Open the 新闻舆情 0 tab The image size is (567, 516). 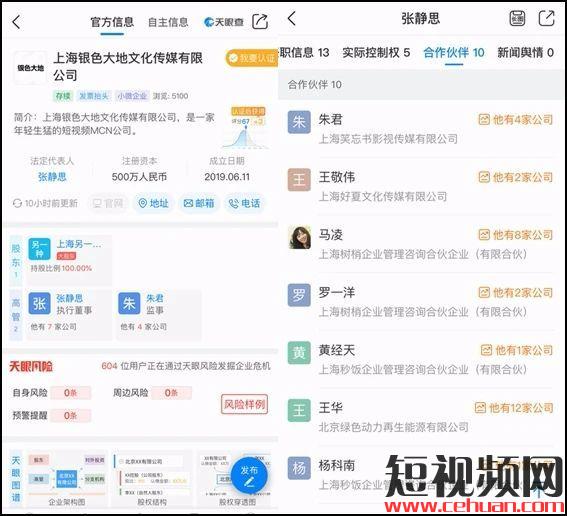[x=525, y=53]
